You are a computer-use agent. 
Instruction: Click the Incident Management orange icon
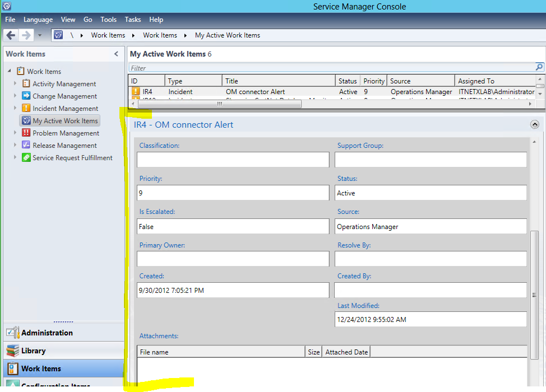pyautogui.click(x=26, y=108)
